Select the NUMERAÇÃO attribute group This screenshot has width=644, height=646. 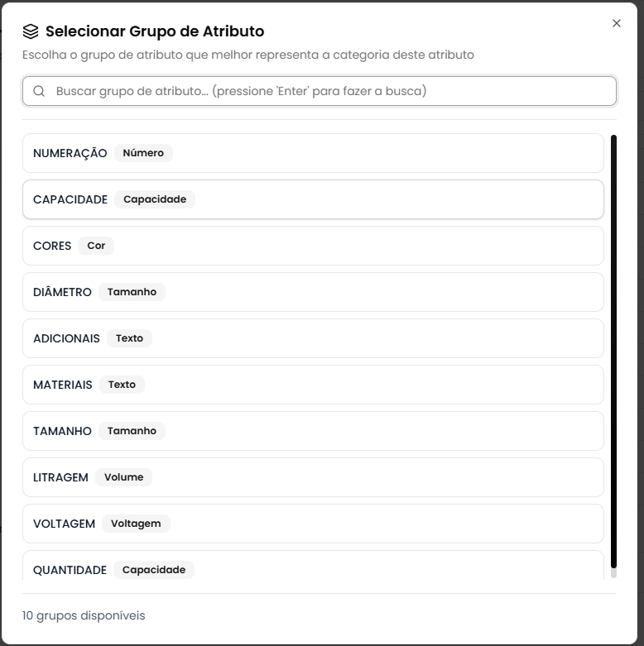(313, 153)
